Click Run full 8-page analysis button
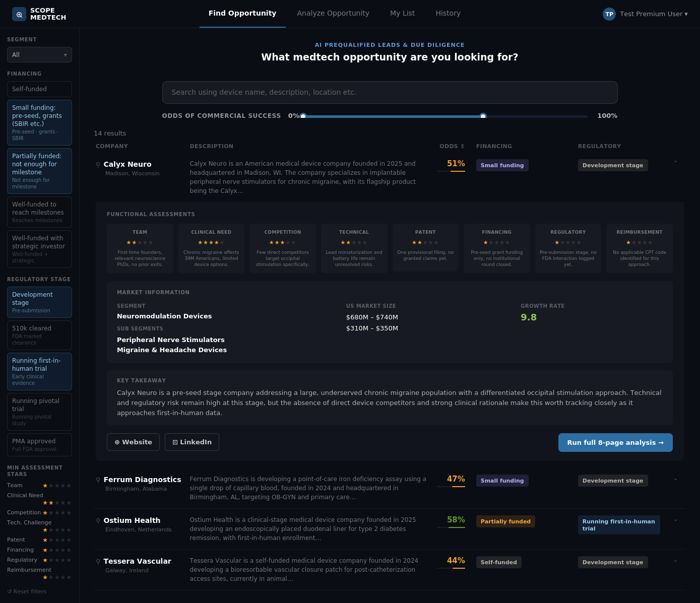The width and height of the screenshot is (700, 603). pyautogui.click(x=615, y=443)
